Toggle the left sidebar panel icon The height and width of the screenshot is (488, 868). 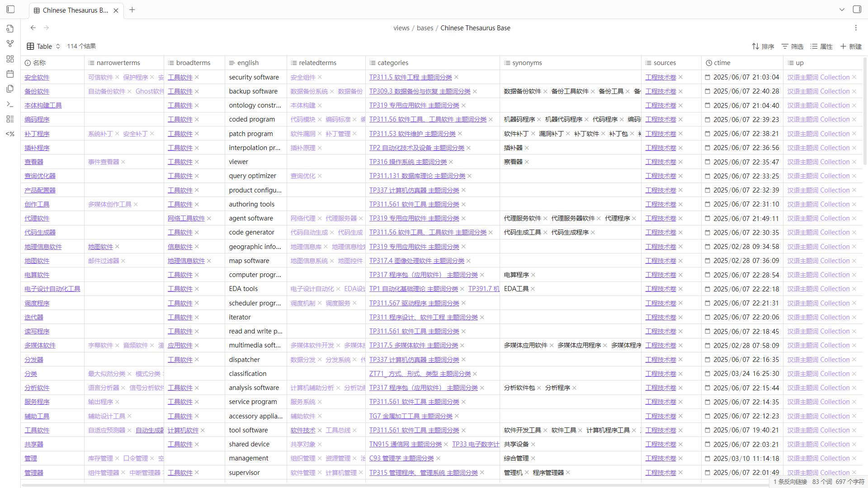[10, 9]
